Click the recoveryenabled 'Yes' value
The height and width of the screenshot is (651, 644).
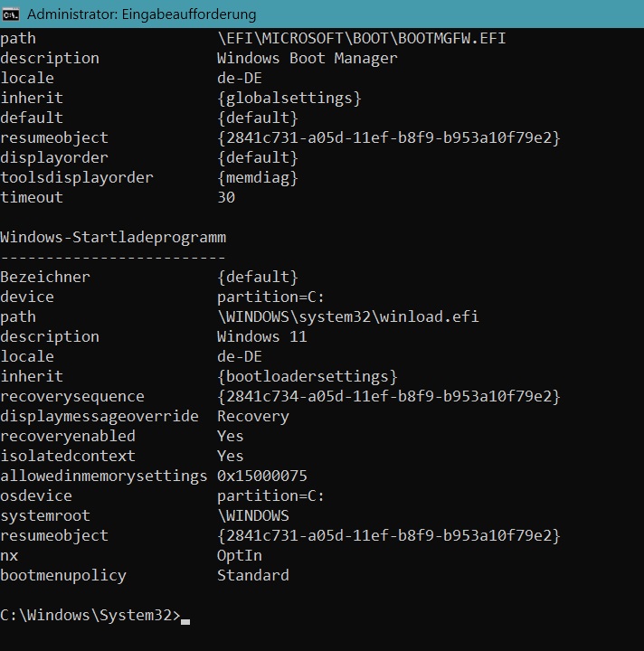[x=231, y=437]
